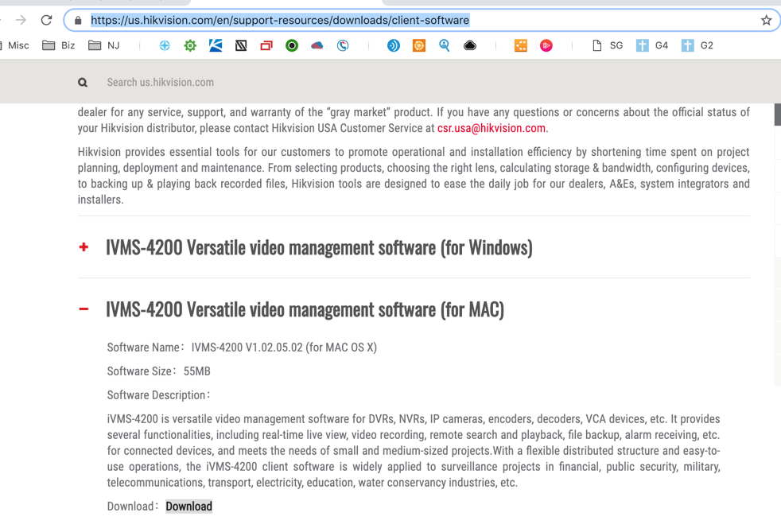Open the black striped square bookmark

tap(241, 46)
